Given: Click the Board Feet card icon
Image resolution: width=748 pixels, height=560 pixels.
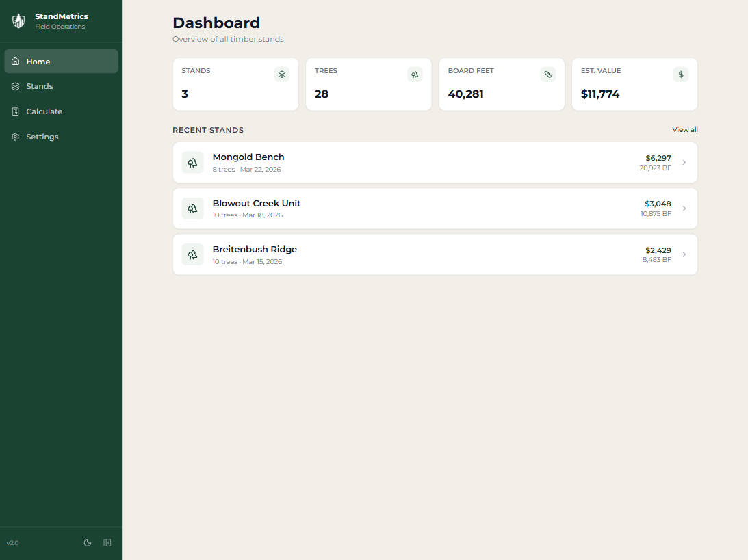Looking at the screenshot, I should (547, 74).
